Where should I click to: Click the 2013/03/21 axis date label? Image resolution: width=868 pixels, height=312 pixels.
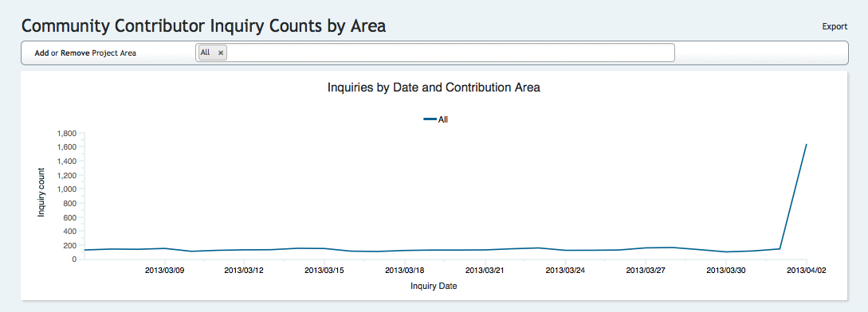(x=485, y=271)
